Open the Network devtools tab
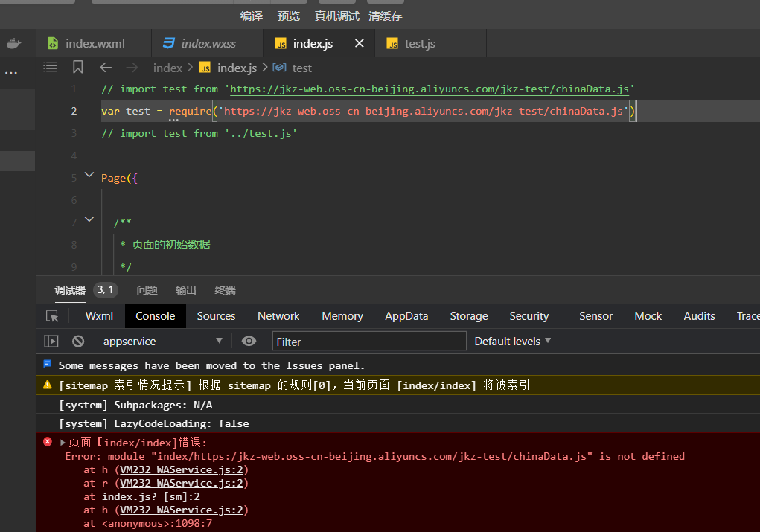The width and height of the screenshot is (760, 532). pyautogui.click(x=278, y=316)
